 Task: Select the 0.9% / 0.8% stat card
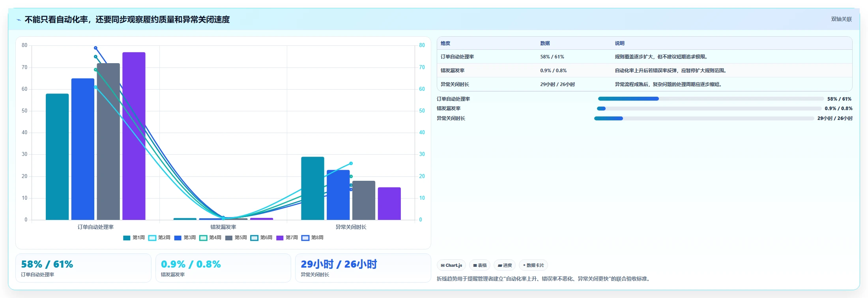[223, 268]
